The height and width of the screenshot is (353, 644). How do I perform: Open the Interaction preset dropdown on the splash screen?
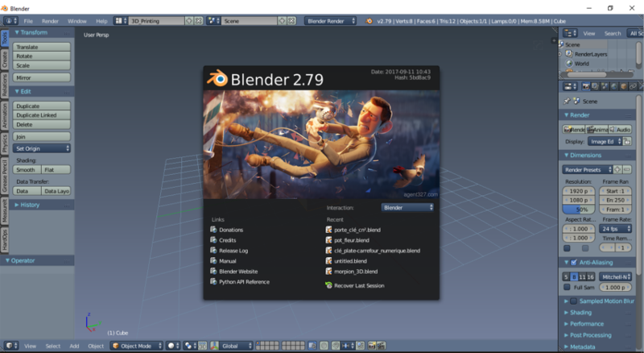407,207
